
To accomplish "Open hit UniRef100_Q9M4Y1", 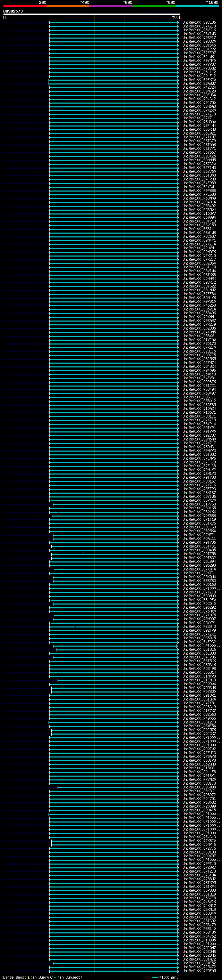I will pos(199,241).
